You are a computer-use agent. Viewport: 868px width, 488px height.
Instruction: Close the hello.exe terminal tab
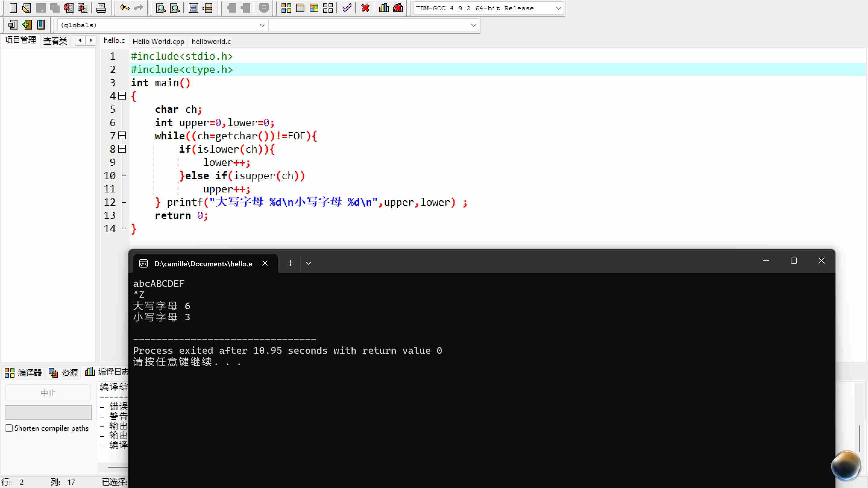pos(265,263)
